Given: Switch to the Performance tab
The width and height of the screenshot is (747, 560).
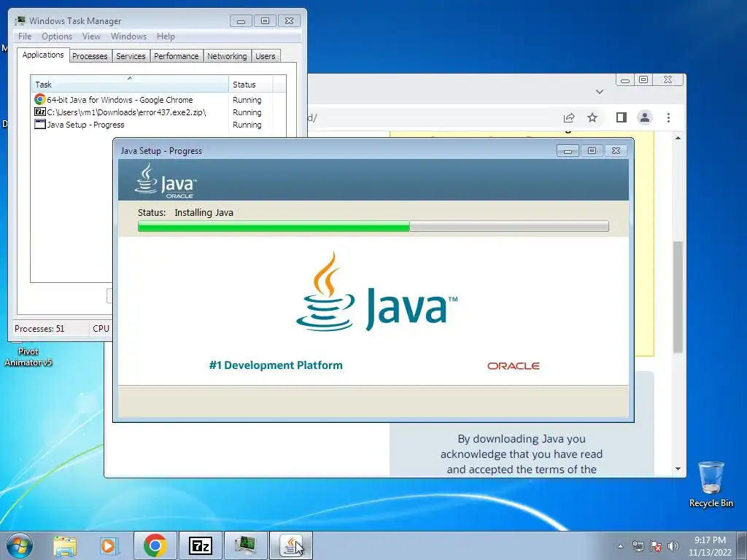Looking at the screenshot, I should pos(177,56).
